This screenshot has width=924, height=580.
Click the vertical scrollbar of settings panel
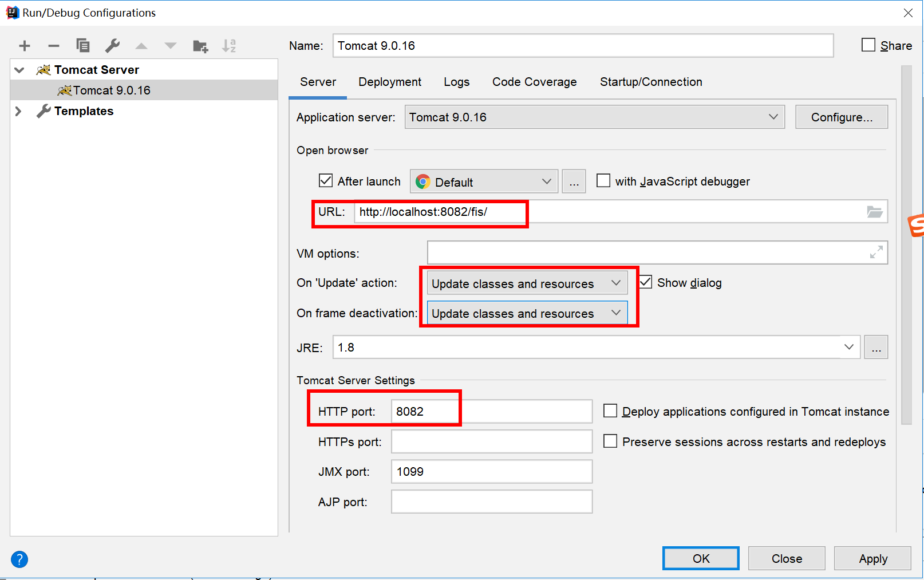pos(906,245)
